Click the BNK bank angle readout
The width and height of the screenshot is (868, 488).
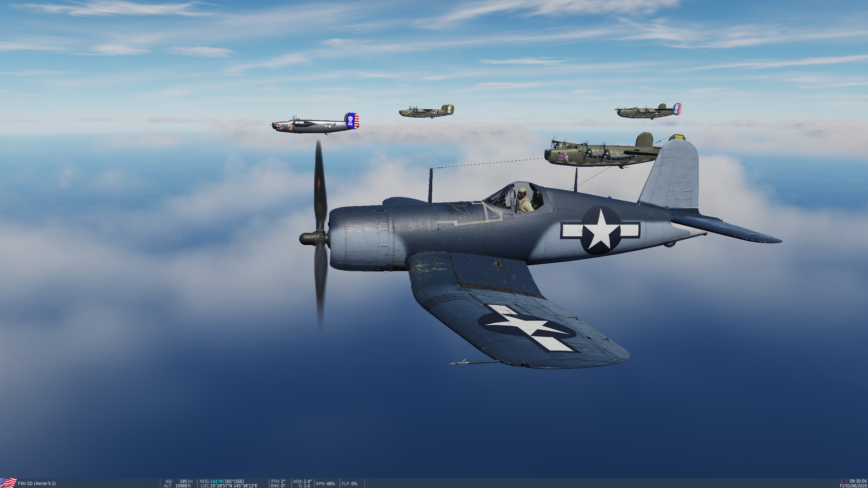click(x=278, y=486)
